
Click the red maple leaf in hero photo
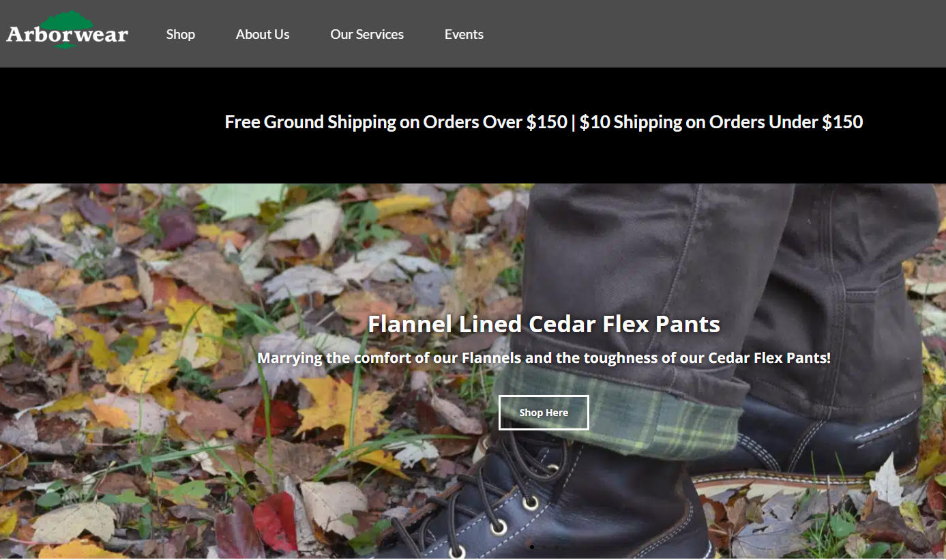[276, 521]
